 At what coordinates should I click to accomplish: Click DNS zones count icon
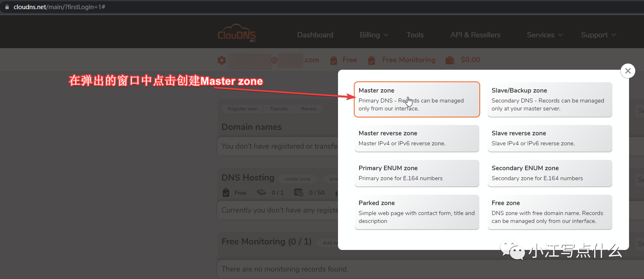click(x=262, y=193)
